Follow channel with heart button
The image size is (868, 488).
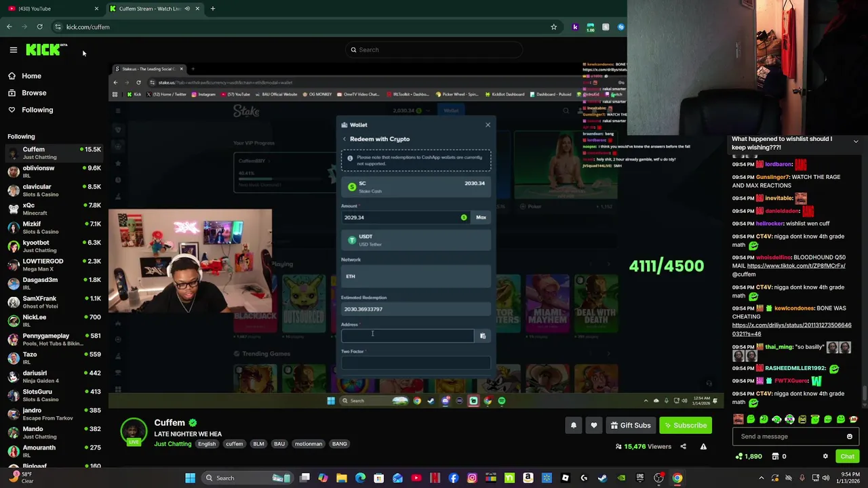coord(594,425)
